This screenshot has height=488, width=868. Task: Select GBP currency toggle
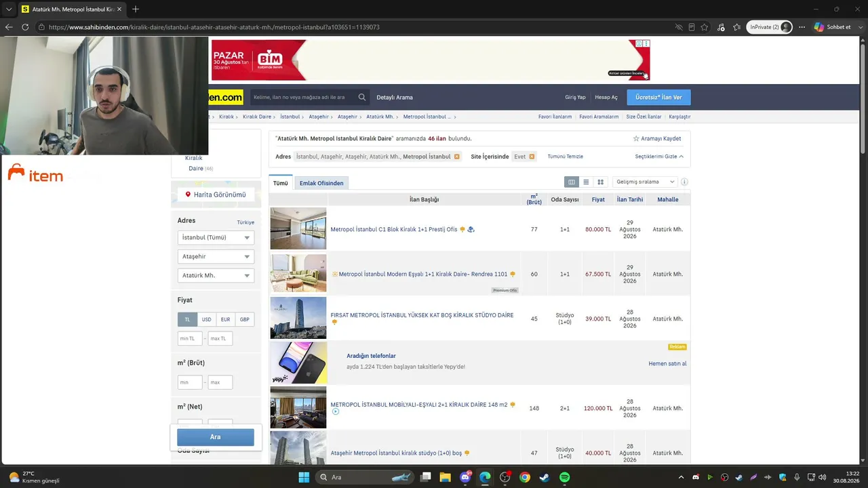coord(245,319)
